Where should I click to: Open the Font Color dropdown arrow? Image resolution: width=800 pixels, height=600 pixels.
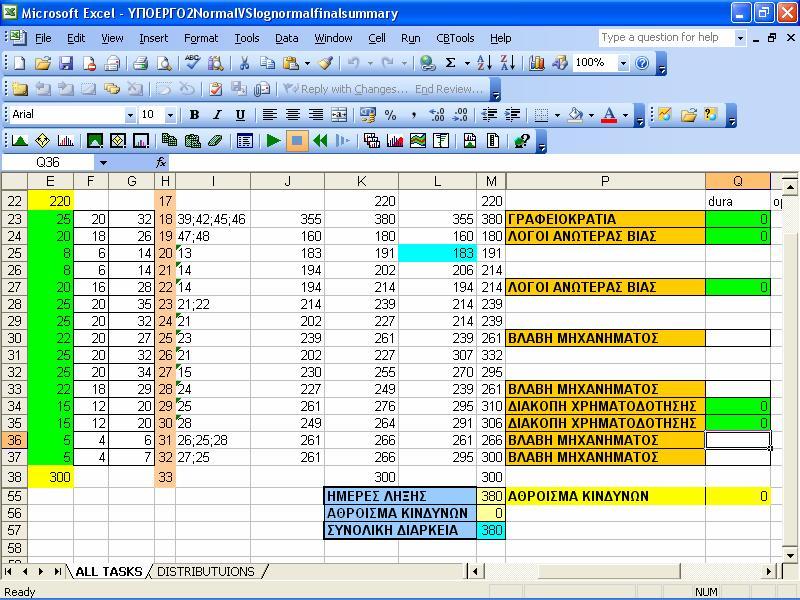pyautogui.click(x=626, y=115)
